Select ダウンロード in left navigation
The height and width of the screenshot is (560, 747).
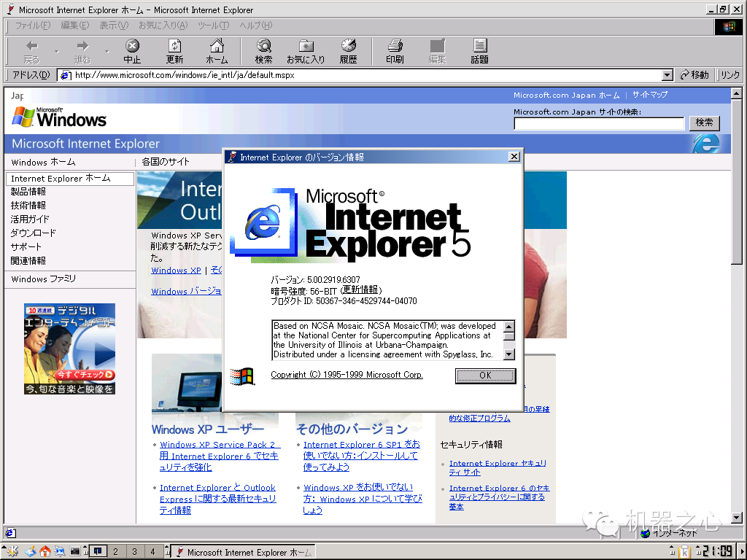(x=34, y=233)
